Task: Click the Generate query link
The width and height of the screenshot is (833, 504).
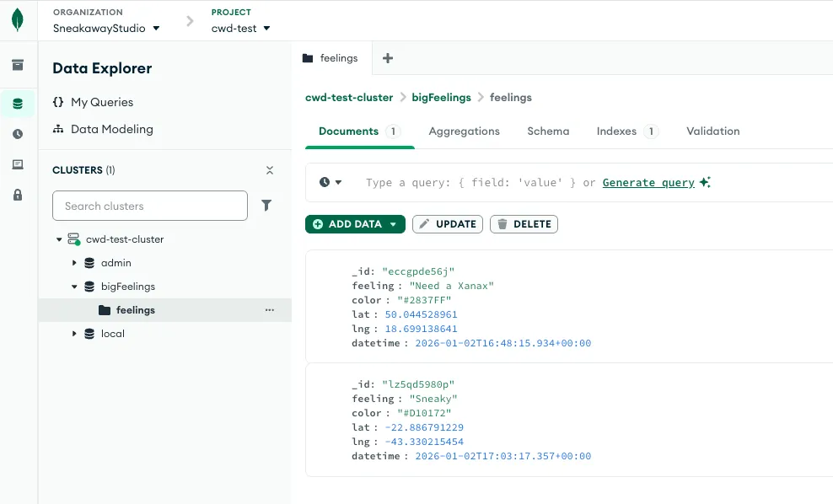Action: (648, 182)
